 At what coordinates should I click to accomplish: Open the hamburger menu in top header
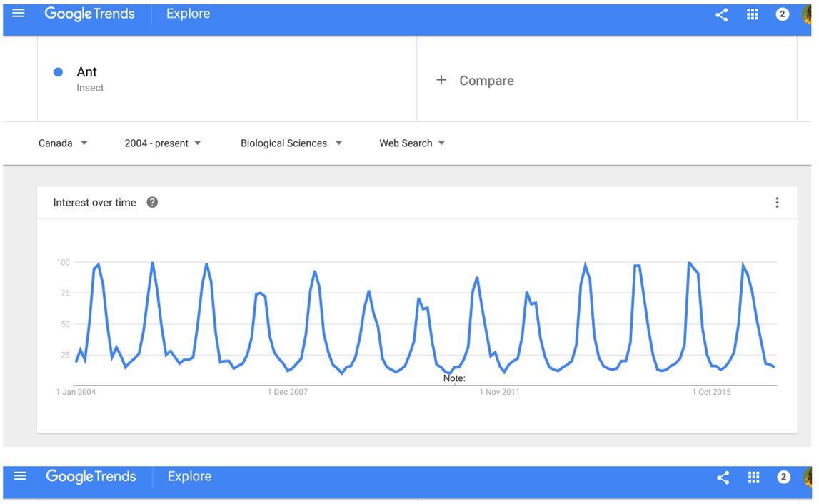pyautogui.click(x=19, y=14)
